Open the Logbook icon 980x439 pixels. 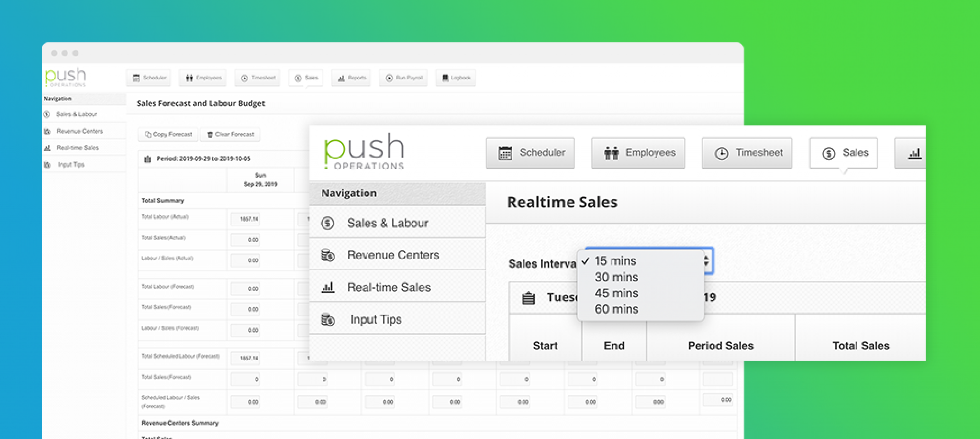[x=455, y=78]
